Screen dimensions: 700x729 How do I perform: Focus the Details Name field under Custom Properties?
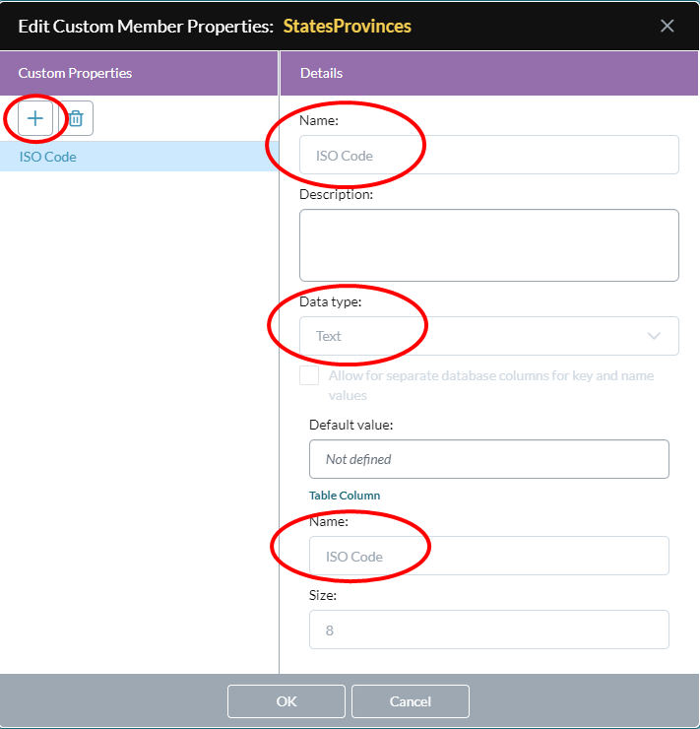pos(489,156)
